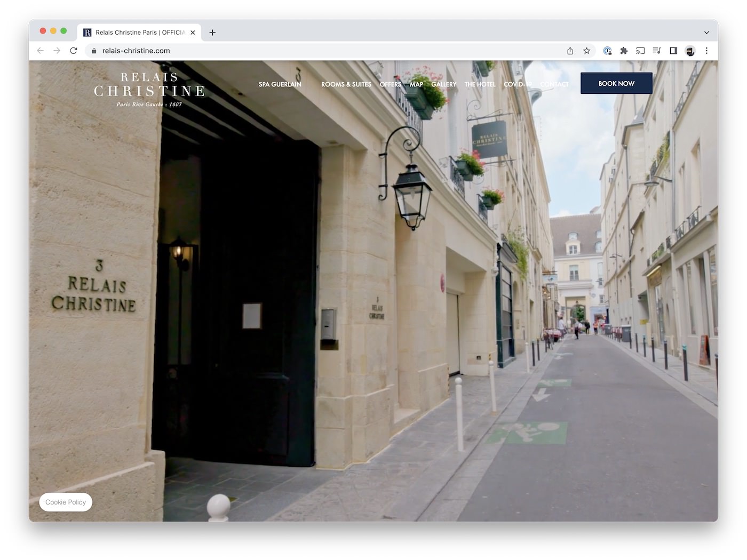Click the share page icon in address bar
This screenshot has width=747, height=560.
coord(570,51)
